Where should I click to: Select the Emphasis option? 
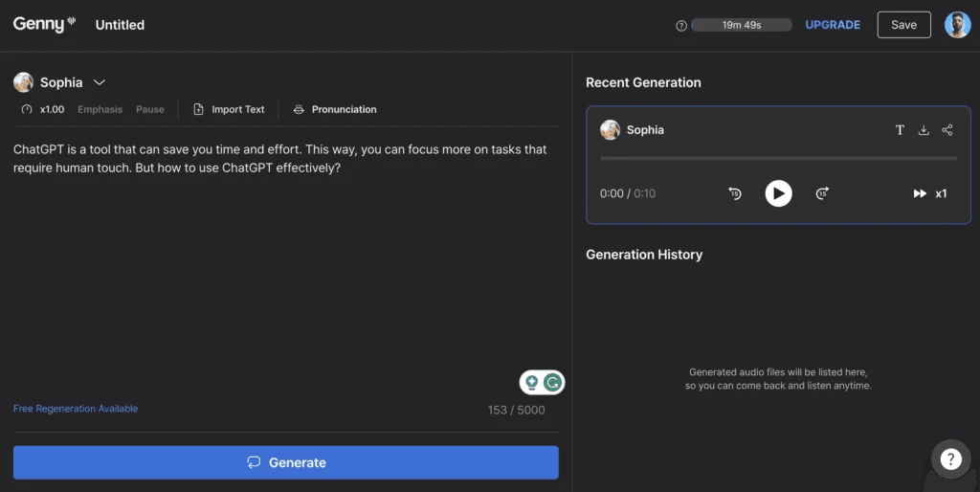(x=100, y=109)
